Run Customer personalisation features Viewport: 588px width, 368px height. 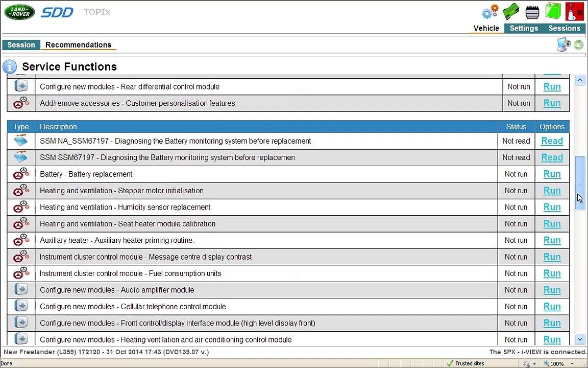coord(552,103)
